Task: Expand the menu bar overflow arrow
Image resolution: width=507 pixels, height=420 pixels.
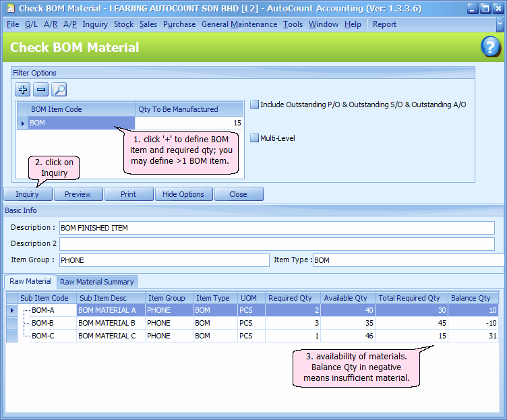Action: coord(500,24)
